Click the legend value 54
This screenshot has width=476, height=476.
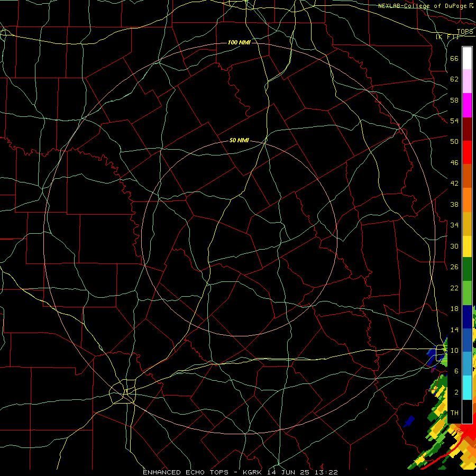coord(454,121)
